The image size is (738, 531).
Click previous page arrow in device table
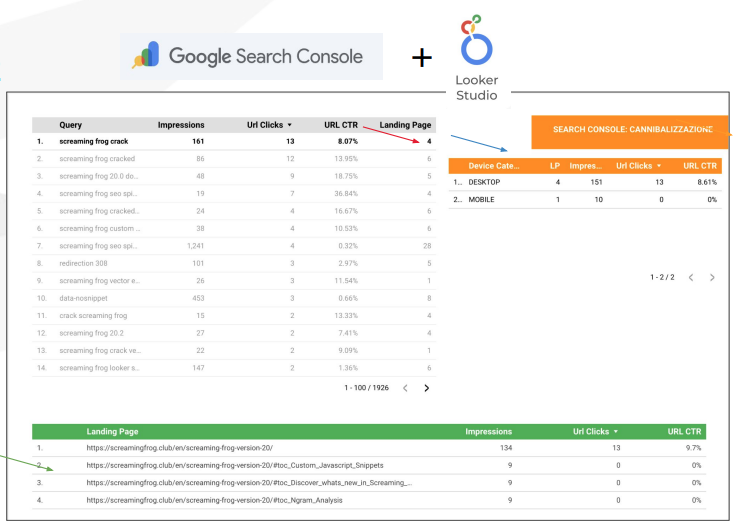point(690,277)
